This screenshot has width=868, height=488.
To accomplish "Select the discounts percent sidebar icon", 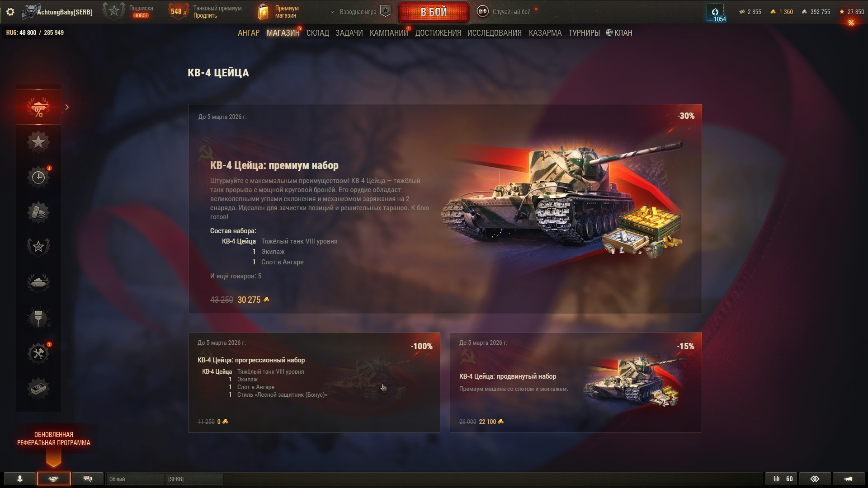I will pyautogui.click(x=38, y=107).
